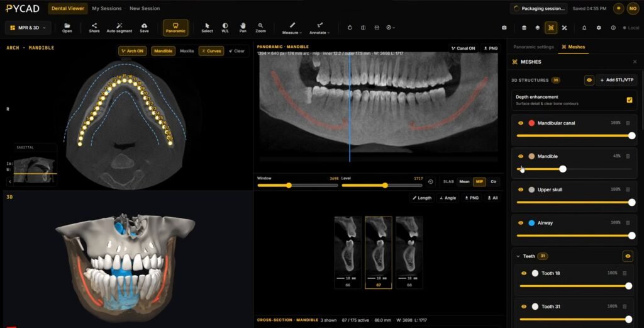Click the reset/rotate view icon
The image size is (644, 328).
point(350,28)
